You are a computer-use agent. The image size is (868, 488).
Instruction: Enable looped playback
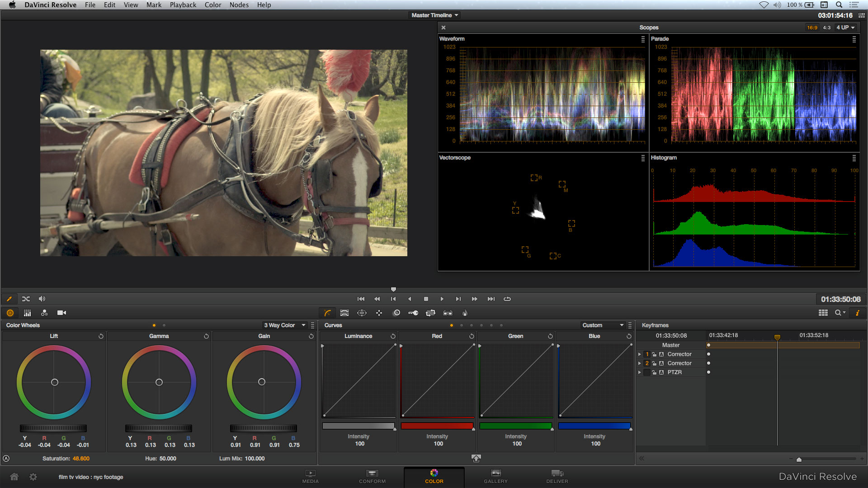(x=507, y=299)
